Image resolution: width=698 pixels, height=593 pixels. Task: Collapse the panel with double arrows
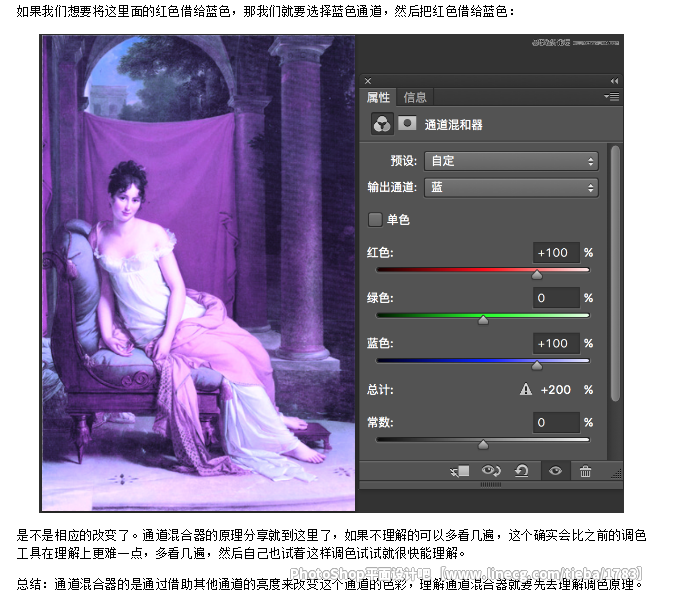click(x=614, y=81)
